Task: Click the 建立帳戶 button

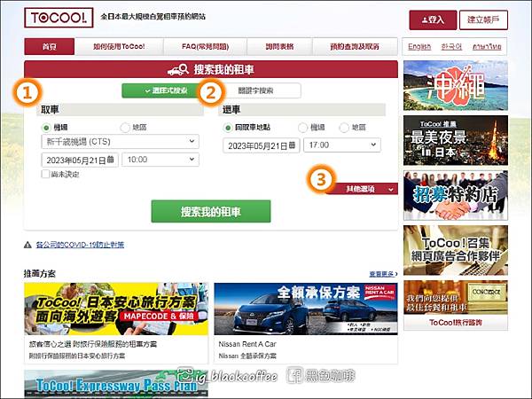Action: tap(483, 20)
